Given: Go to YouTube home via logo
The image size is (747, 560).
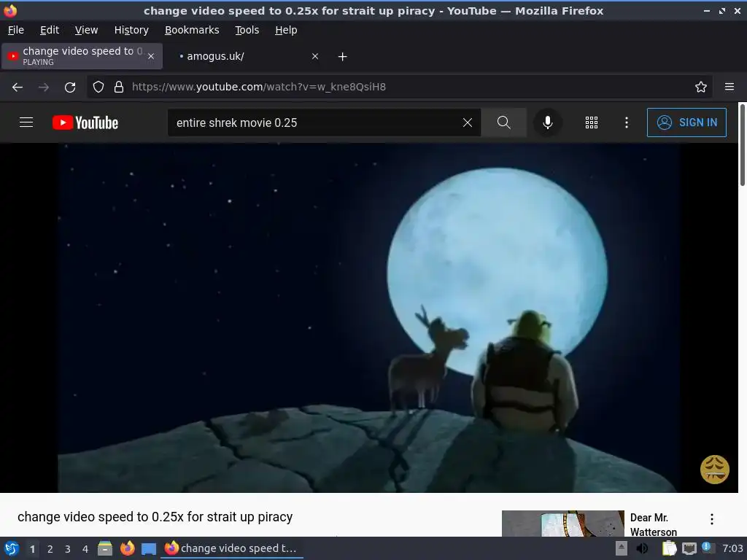Looking at the screenshot, I should 85,122.
